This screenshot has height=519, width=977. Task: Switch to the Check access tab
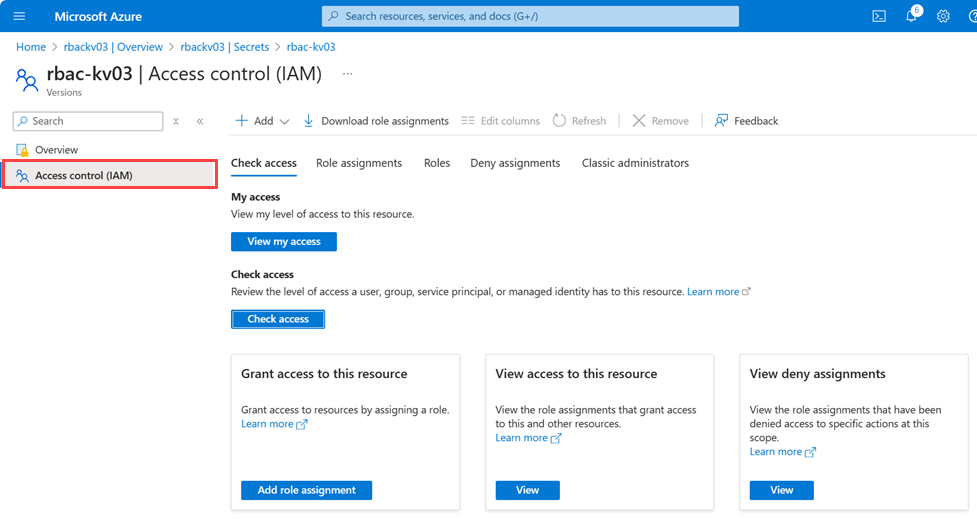[264, 163]
